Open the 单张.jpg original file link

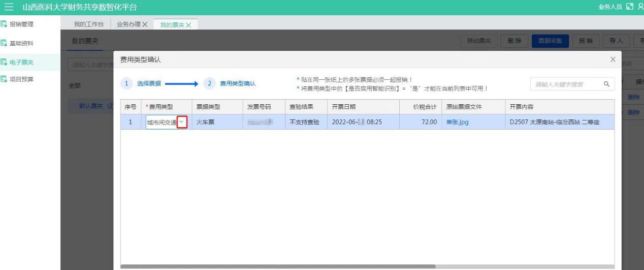tap(457, 122)
